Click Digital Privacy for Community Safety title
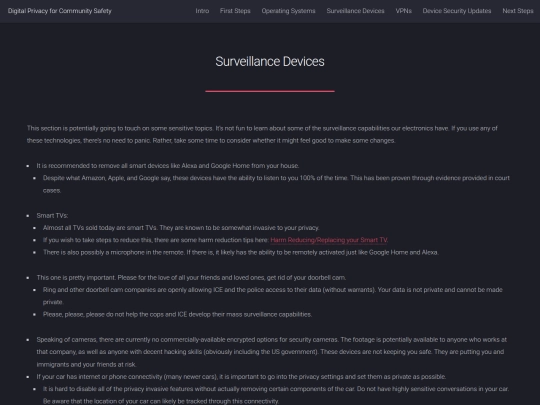This screenshot has width=540, height=405. click(x=60, y=11)
